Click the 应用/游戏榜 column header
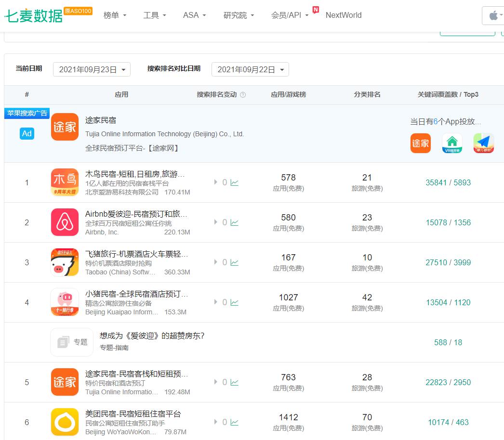The height and width of the screenshot is (440, 504). coord(288,94)
